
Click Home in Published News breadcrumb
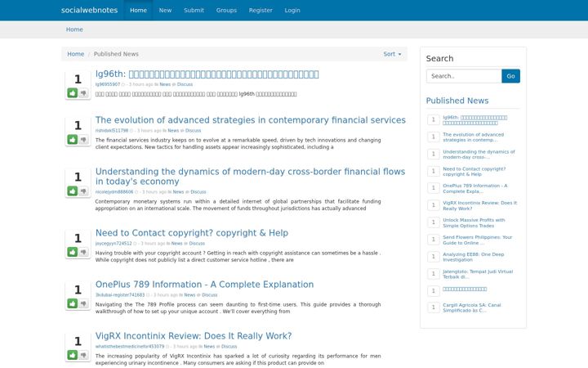coord(76,54)
